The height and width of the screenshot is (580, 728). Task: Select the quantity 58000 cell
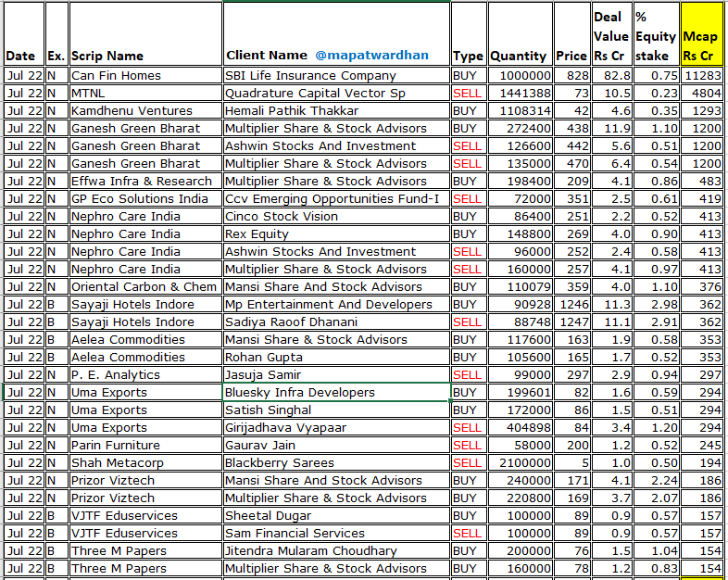pyautogui.click(x=521, y=446)
